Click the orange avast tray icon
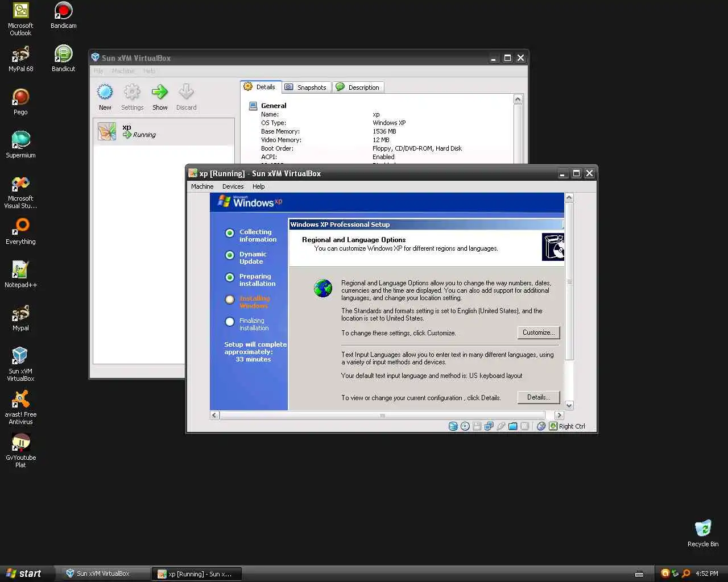 (665, 573)
